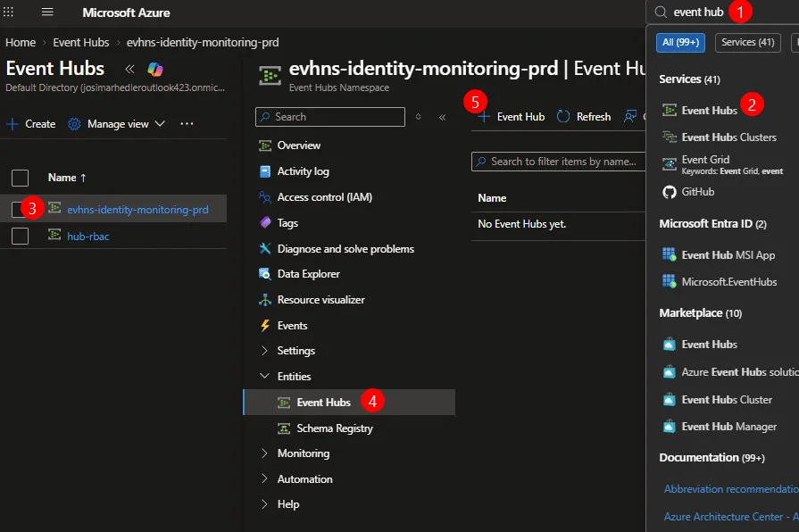Open the Manage view dropdown chevron
Viewport: 799px width, 532px height.
click(x=160, y=124)
